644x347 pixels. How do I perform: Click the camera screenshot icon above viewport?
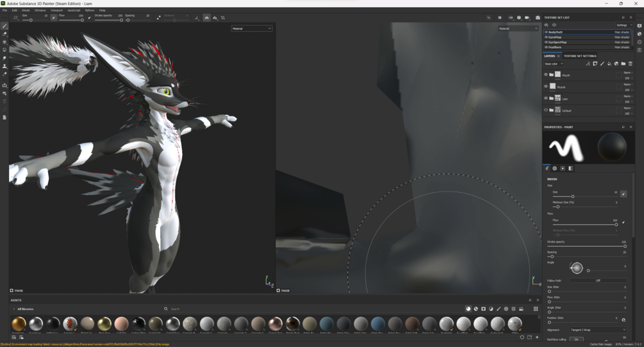[538, 18]
